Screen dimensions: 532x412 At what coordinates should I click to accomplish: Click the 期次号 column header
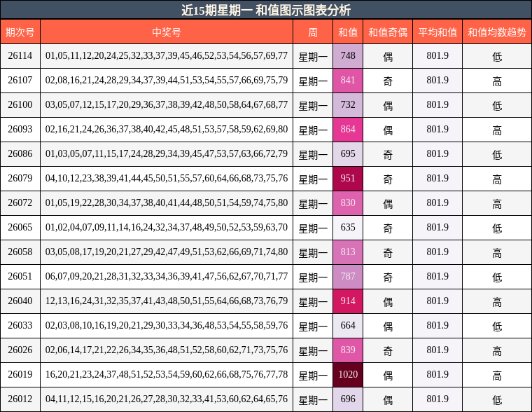(20, 32)
